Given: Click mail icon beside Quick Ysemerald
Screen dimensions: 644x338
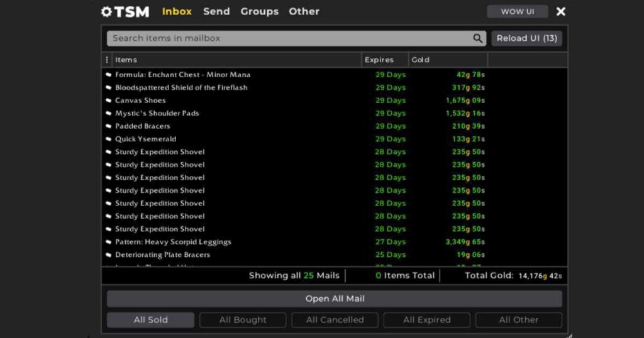Looking at the screenshot, I should point(108,139).
